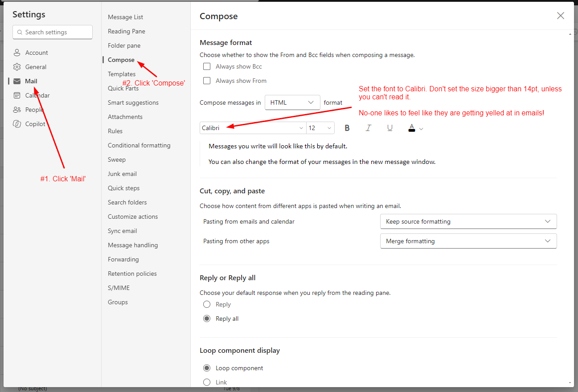Enable the Always show From checkbox

pos(207,81)
